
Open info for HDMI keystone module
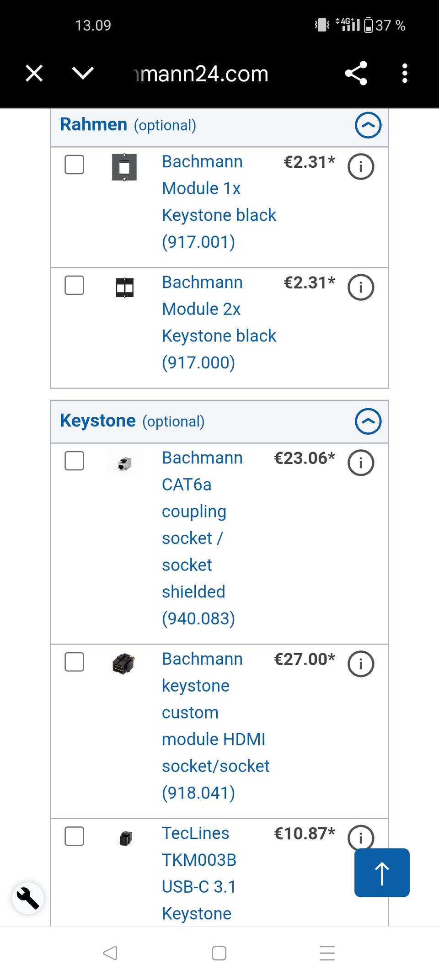point(361,664)
